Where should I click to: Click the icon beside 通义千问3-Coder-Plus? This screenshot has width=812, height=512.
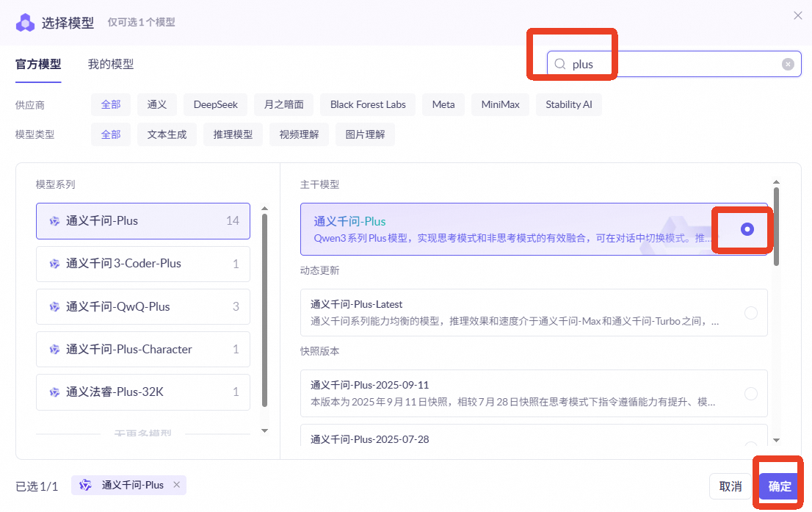click(54, 264)
